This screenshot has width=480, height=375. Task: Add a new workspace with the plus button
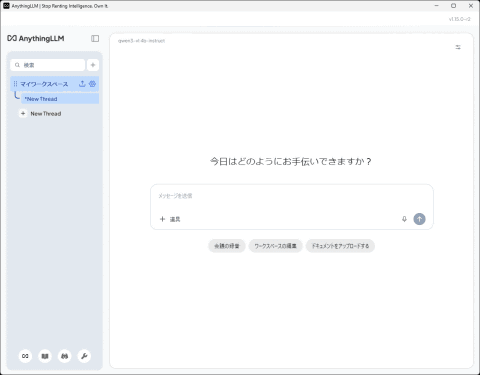tap(93, 65)
